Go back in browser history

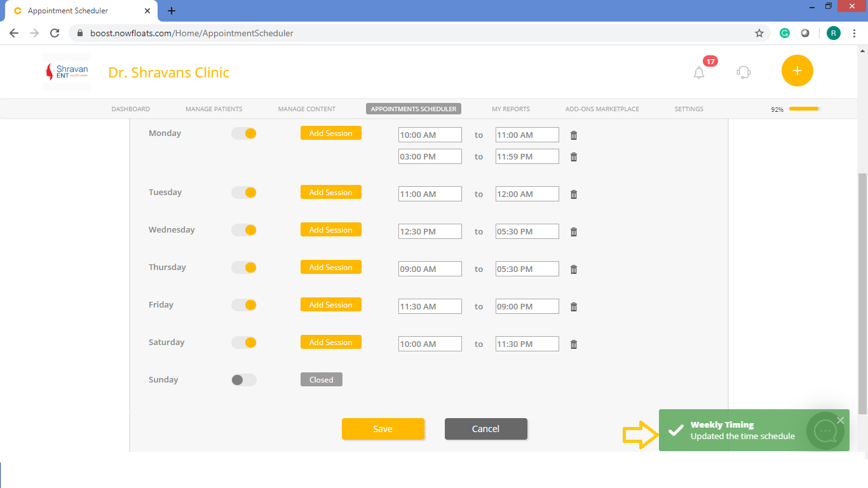14,33
